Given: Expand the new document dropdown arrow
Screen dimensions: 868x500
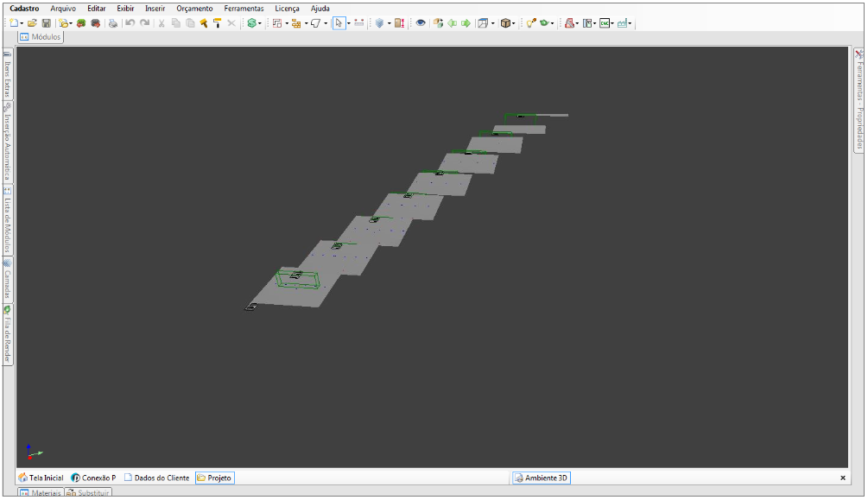Looking at the screenshot, I should point(22,23).
